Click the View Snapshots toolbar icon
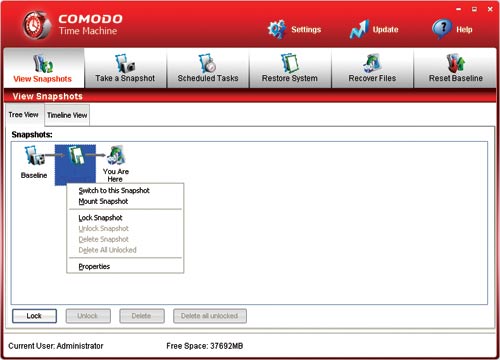The height and width of the screenshot is (360, 500). point(43,64)
